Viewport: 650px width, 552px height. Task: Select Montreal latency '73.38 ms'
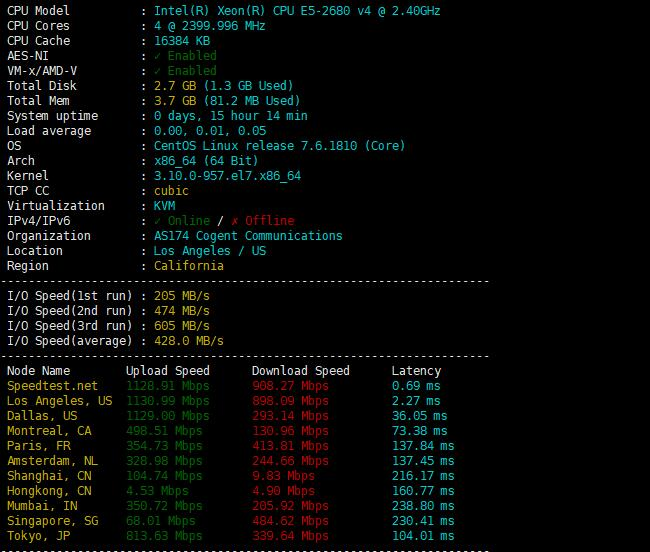pos(420,431)
